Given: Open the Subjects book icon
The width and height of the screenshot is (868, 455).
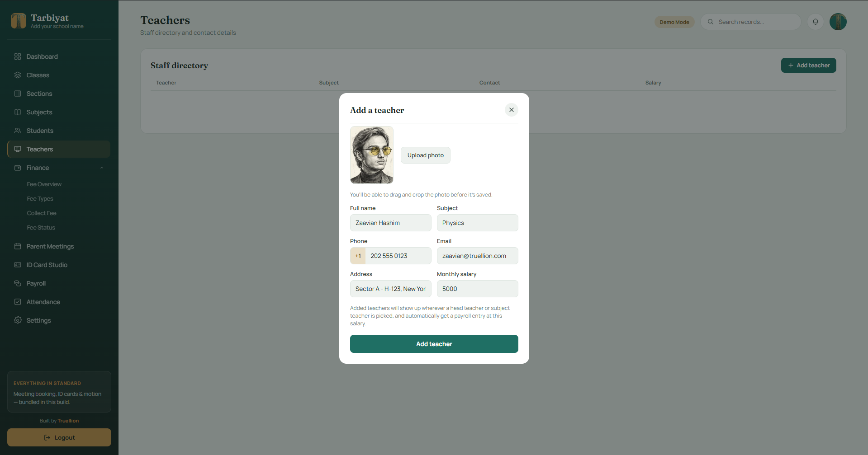Looking at the screenshot, I should (18, 112).
